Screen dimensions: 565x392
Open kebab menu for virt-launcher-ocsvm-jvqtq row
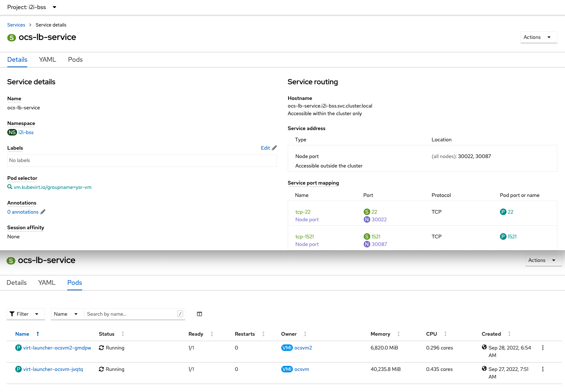click(542, 369)
